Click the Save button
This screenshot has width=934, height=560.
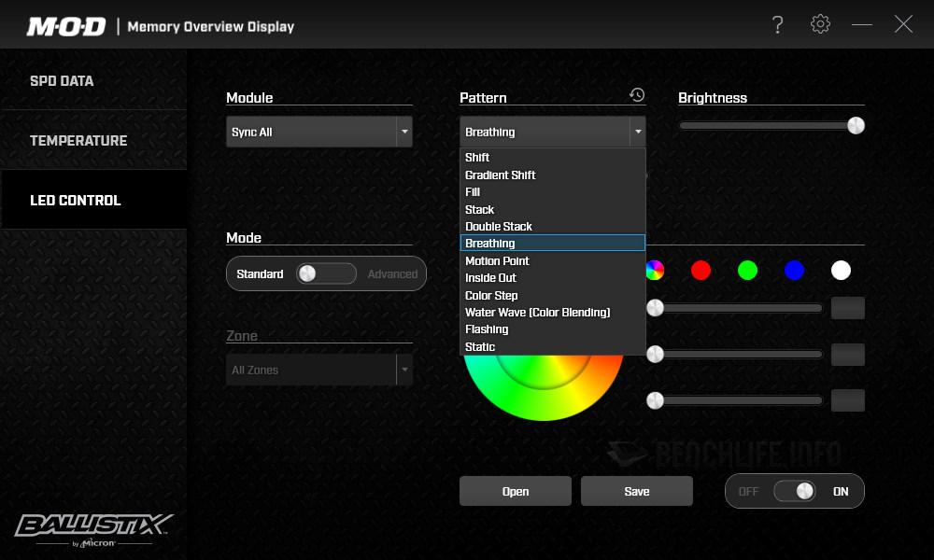pos(636,491)
